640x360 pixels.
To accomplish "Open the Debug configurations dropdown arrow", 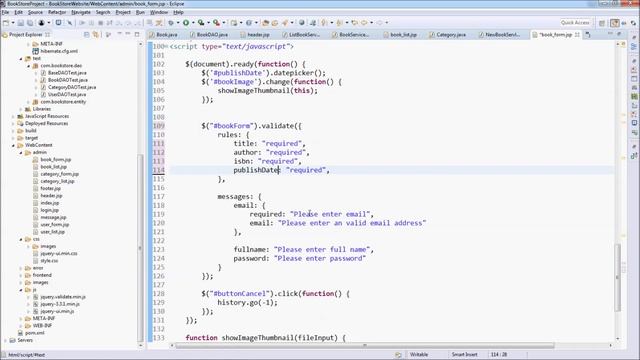I will (178, 23).
